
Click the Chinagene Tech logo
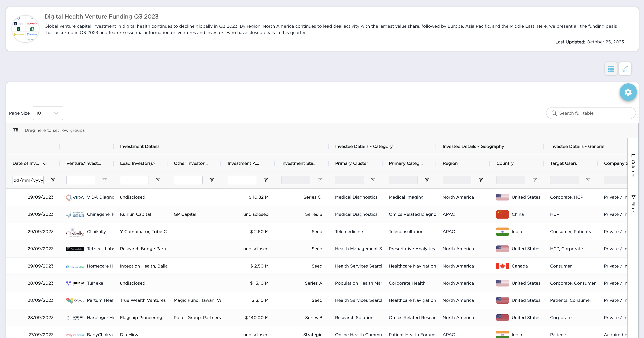[x=75, y=215]
